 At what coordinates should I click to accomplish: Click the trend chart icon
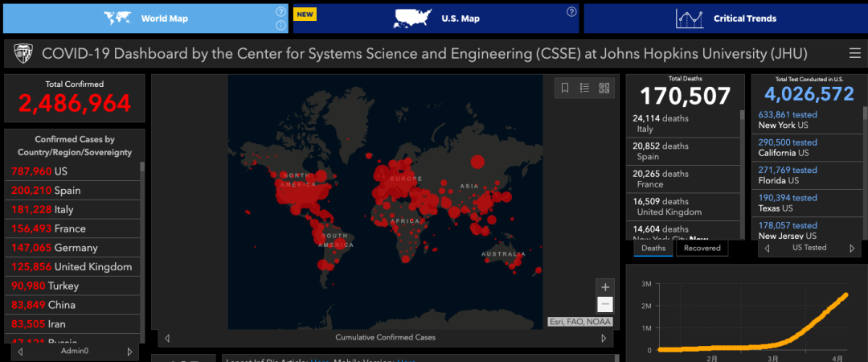690,19
